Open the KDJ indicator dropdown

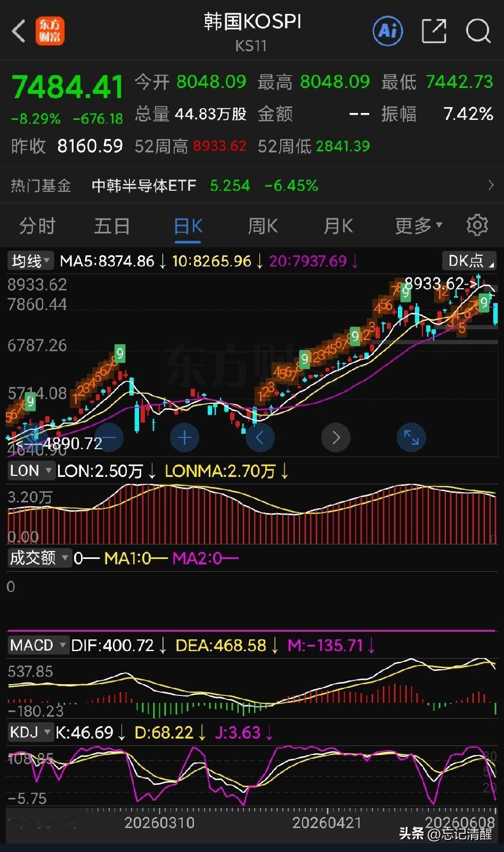[30, 733]
